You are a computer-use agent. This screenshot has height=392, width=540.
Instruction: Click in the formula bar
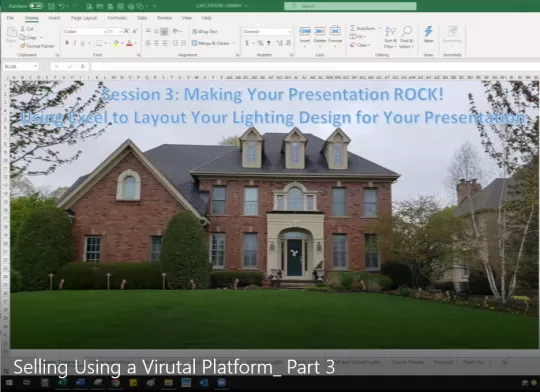(314, 66)
